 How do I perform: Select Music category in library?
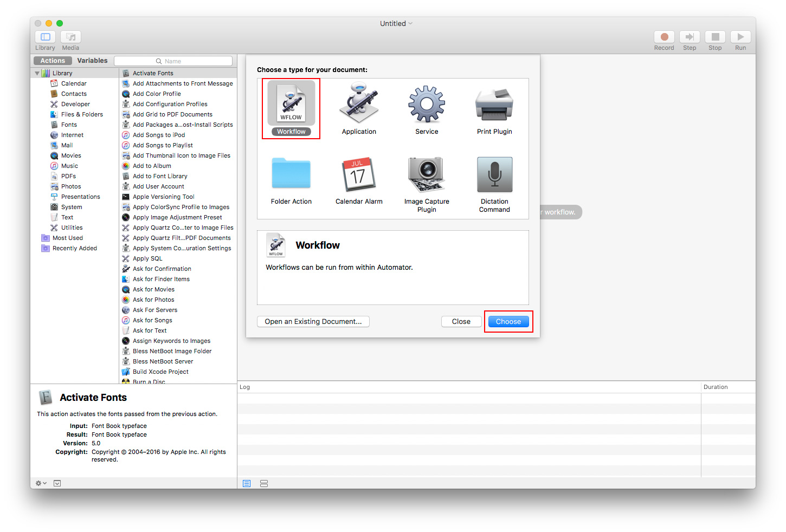(x=69, y=166)
